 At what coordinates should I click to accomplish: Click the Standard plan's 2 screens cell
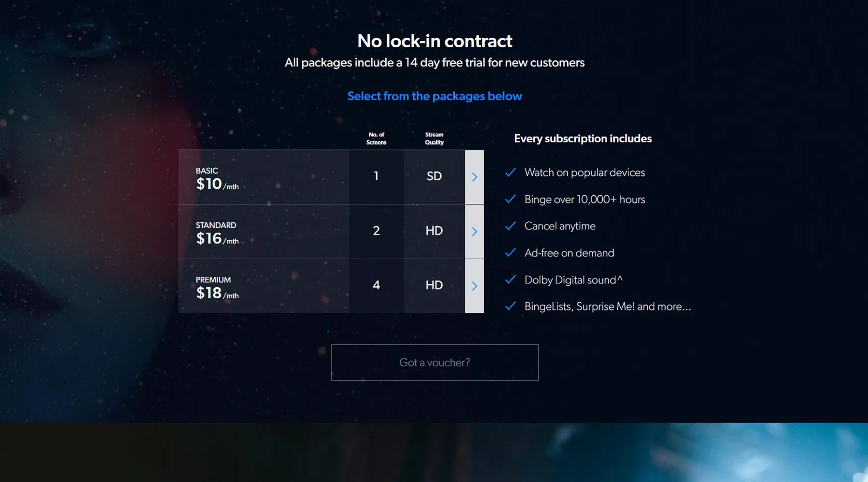click(376, 231)
